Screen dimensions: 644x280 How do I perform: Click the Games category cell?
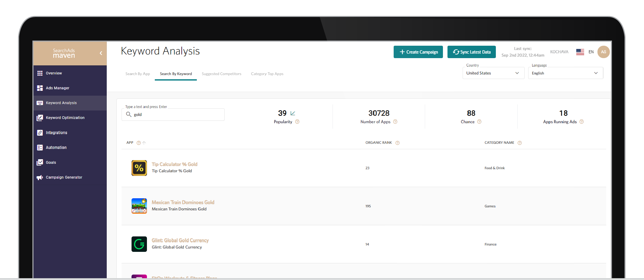click(x=490, y=206)
